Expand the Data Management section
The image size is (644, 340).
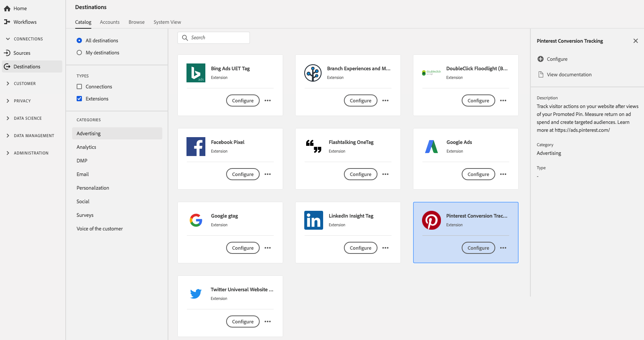[8, 136]
